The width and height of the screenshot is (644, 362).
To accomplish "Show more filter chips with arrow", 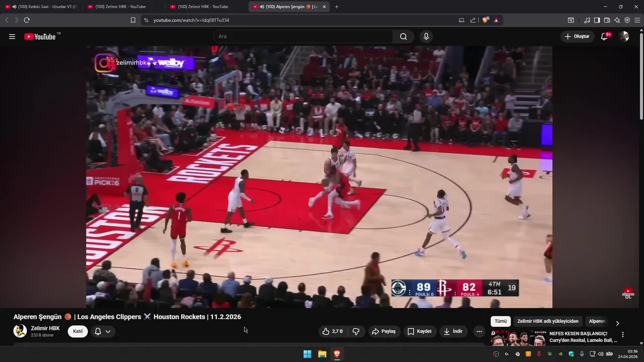I will coord(617,323).
